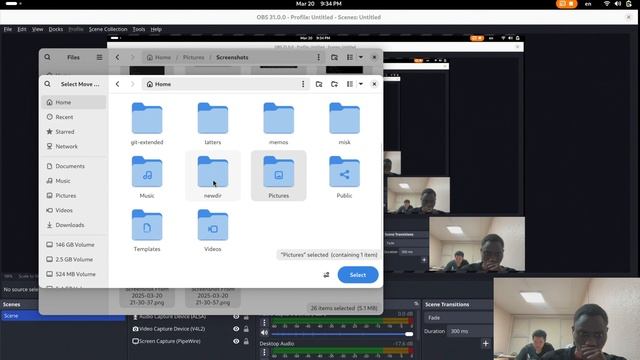
Task: Select the latters folder
Action: pos(213,123)
